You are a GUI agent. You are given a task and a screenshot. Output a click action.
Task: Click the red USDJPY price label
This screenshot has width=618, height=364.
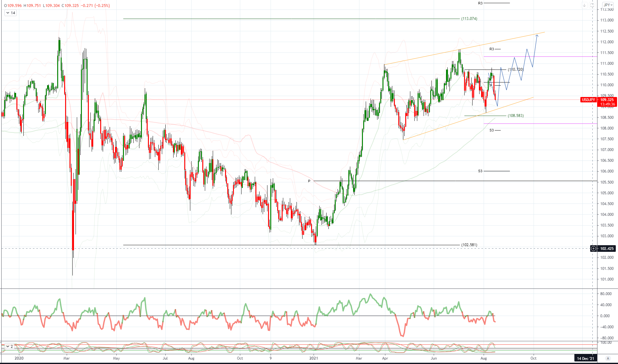tap(589, 100)
